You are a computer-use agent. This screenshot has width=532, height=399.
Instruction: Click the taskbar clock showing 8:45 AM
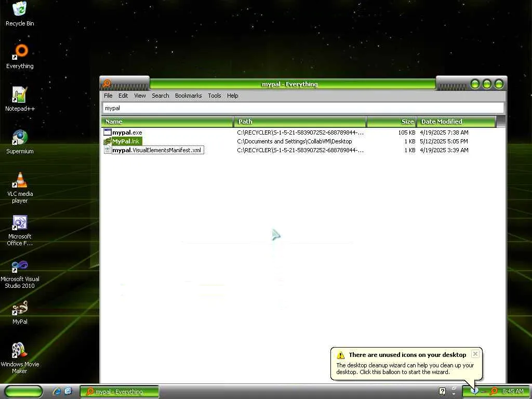pos(513,391)
